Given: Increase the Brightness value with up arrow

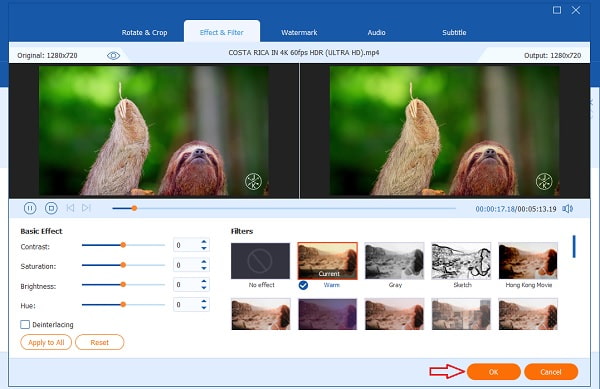Looking at the screenshot, I should (204, 282).
